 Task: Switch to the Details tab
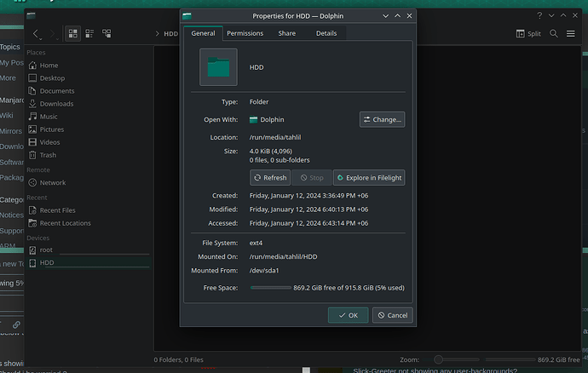point(326,33)
